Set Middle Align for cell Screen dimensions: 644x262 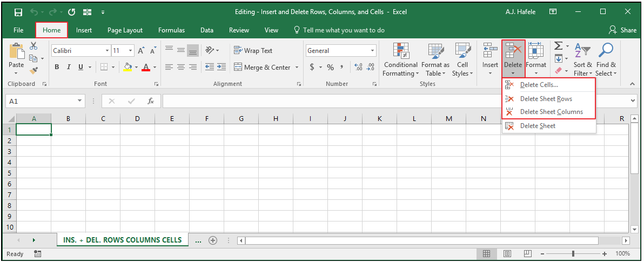(x=180, y=50)
